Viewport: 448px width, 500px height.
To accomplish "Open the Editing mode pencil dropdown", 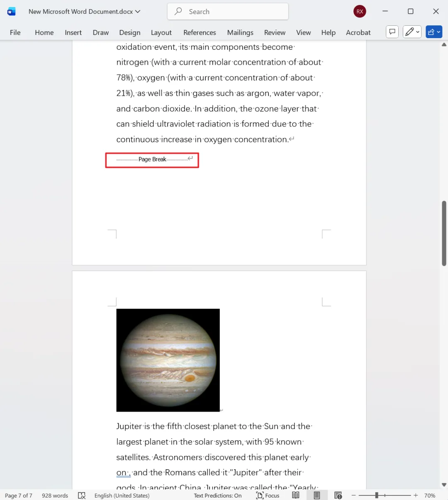I will pyautogui.click(x=412, y=32).
